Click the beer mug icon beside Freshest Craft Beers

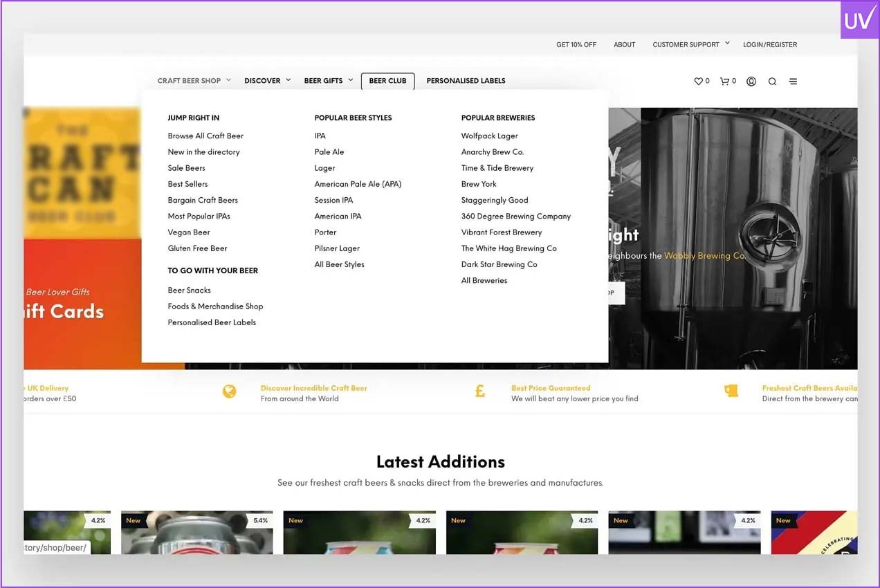731,391
